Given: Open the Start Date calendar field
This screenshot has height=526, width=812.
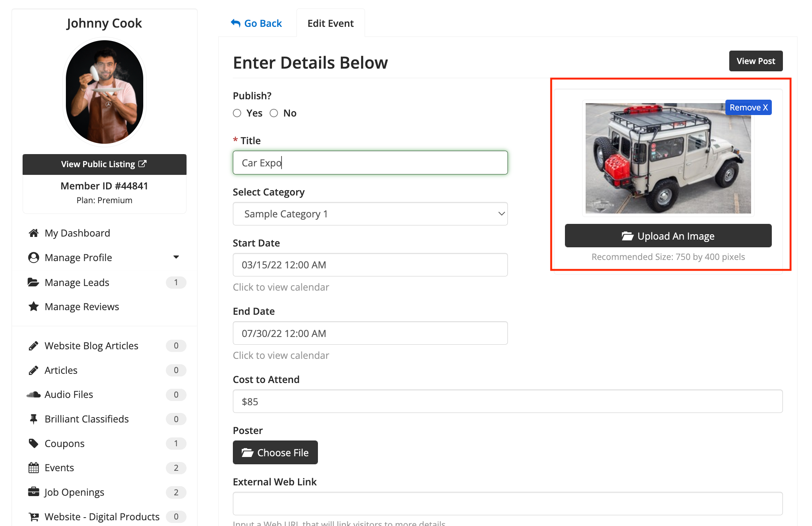Looking at the screenshot, I should pyautogui.click(x=370, y=265).
